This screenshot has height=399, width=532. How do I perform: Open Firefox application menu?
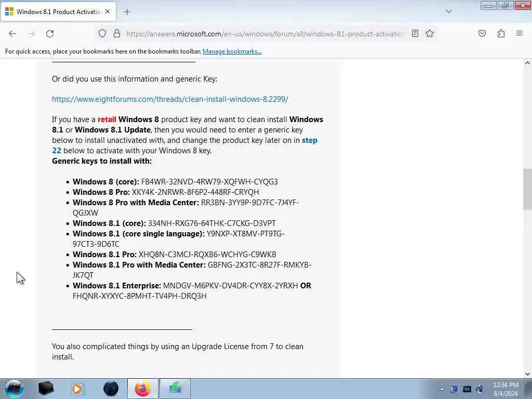click(x=520, y=33)
